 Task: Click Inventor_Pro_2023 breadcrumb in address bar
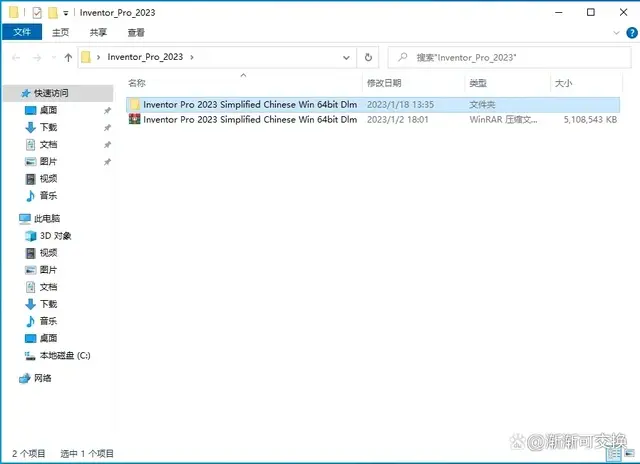point(145,57)
